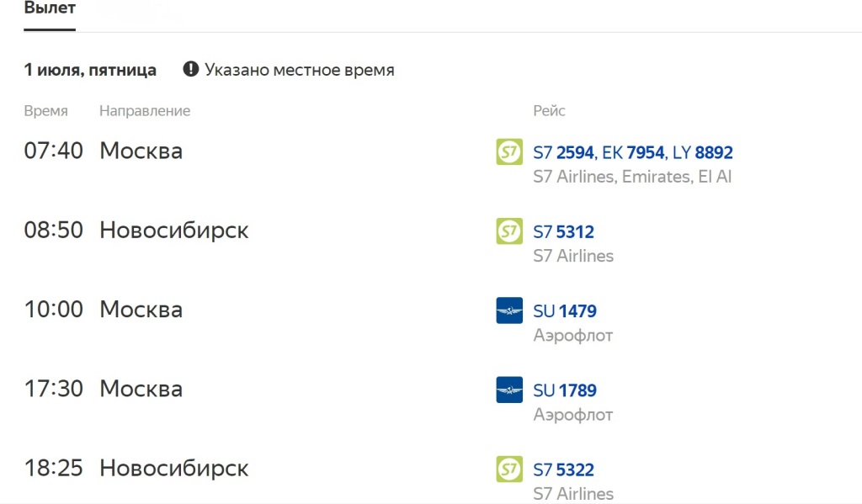Open codeshare flight LY 8892
Viewport: 862px width, 504px height.
coord(702,153)
